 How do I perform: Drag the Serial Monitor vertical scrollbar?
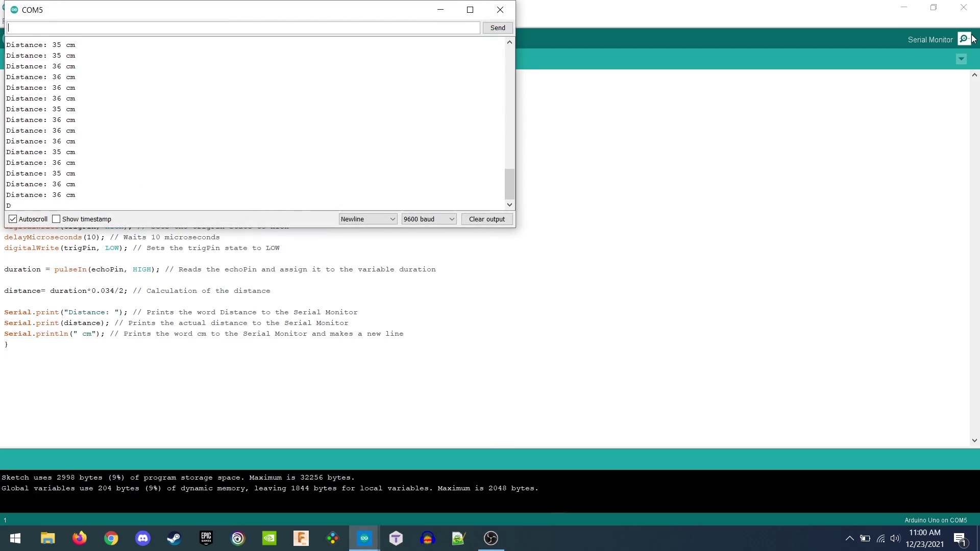pyautogui.click(x=509, y=184)
